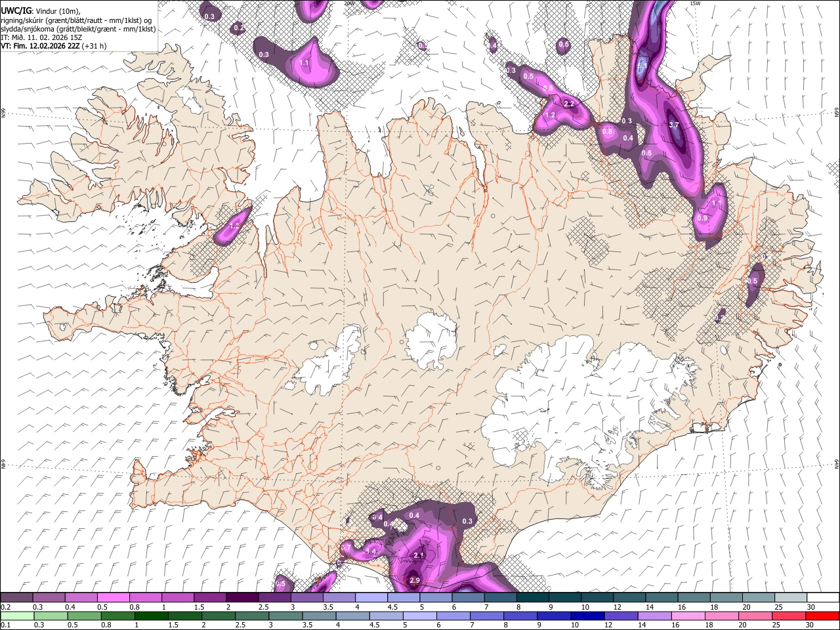The width and height of the screenshot is (840, 630).
Task: Pick the light lavender 4 snow-scale swatch
Action: [371, 598]
